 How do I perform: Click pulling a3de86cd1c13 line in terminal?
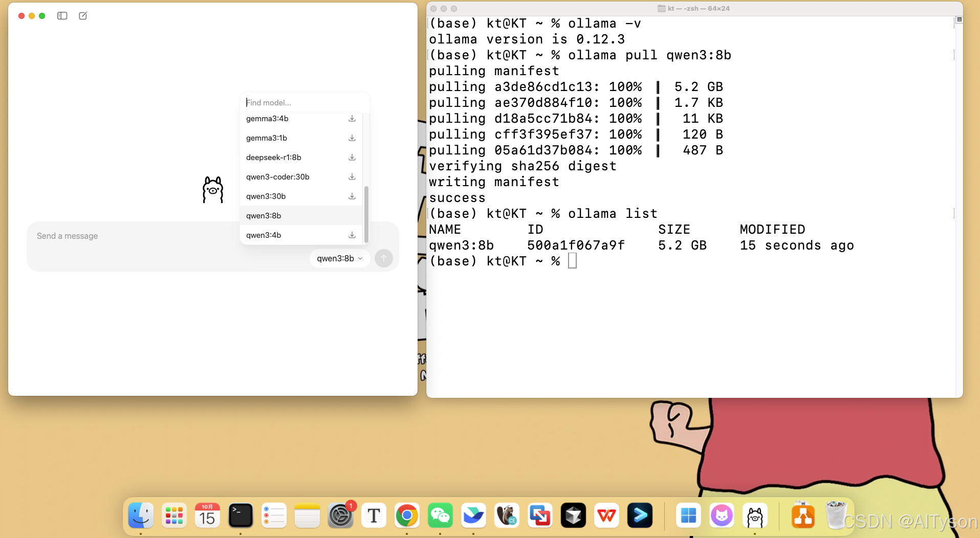[576, 87]
